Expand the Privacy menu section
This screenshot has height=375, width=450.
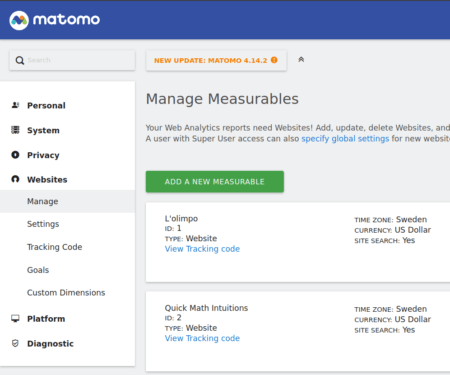[43, 155]
